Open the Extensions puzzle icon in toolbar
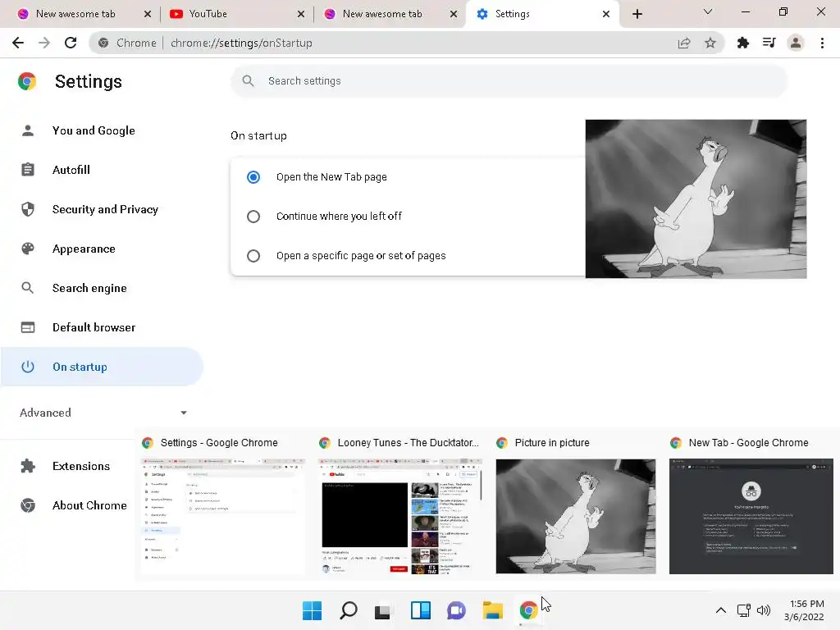The height and width of the screenshot is (630, 840). (x=743, y=43)
